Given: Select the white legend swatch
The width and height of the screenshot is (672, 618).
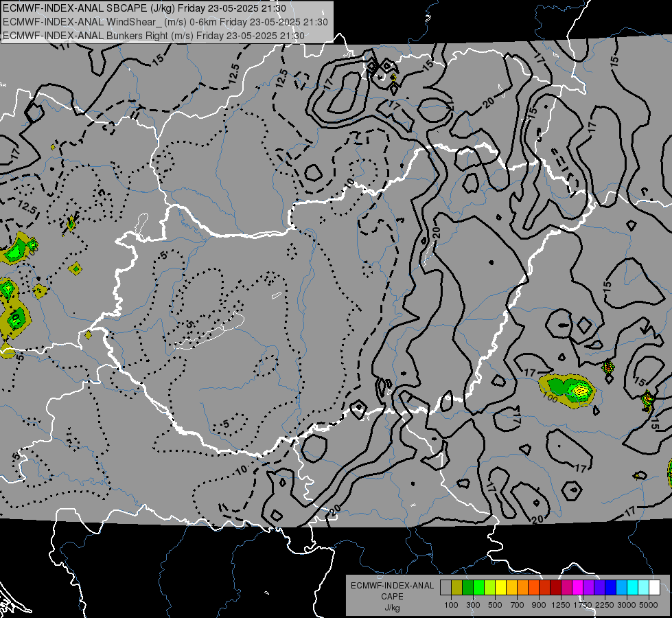Looking at the screenshot, I should point(654,588).
